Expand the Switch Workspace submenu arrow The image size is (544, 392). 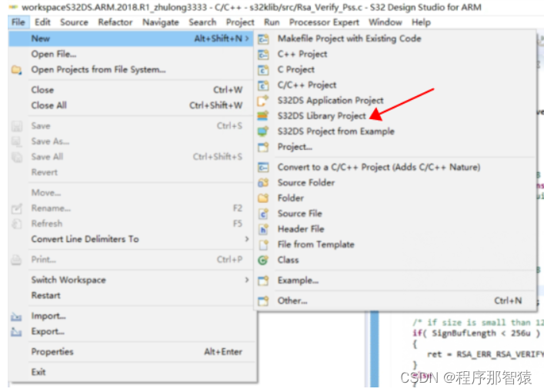247,280
